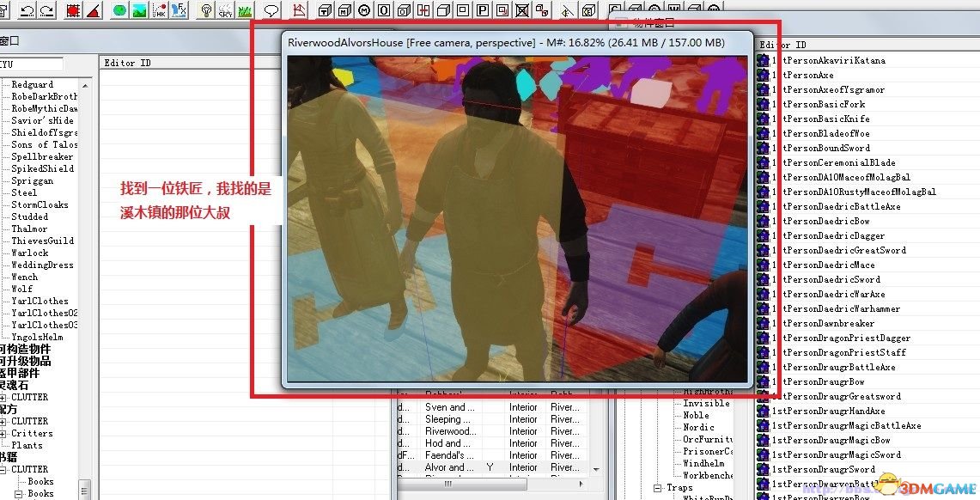This screenshot has width=980, height=500.
Task: Select the WeddingDress tree item
Action: [42, 265]
